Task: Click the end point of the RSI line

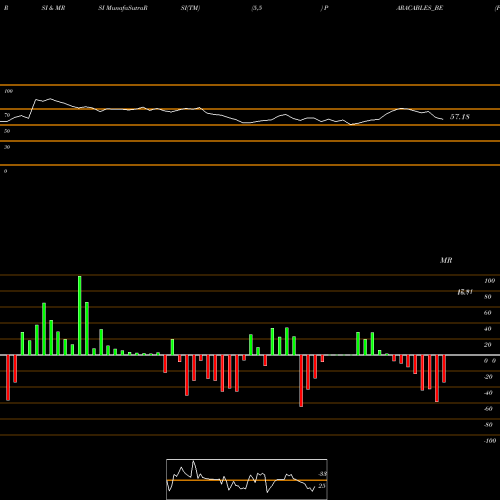Action: click(443, 119)
